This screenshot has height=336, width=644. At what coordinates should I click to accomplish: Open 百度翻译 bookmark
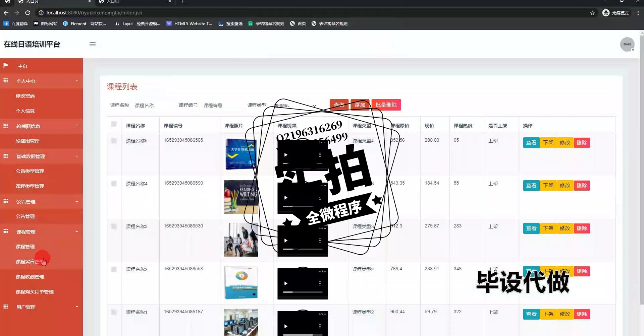pos(15,23)
